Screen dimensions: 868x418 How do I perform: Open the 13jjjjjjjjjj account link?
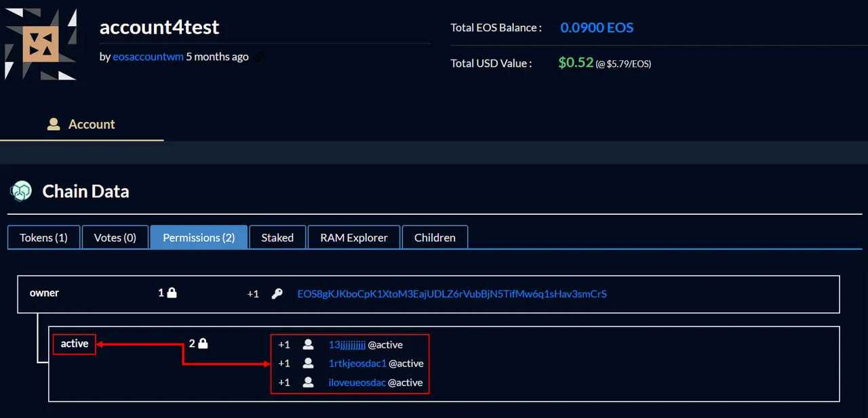[x=347, y=345]
